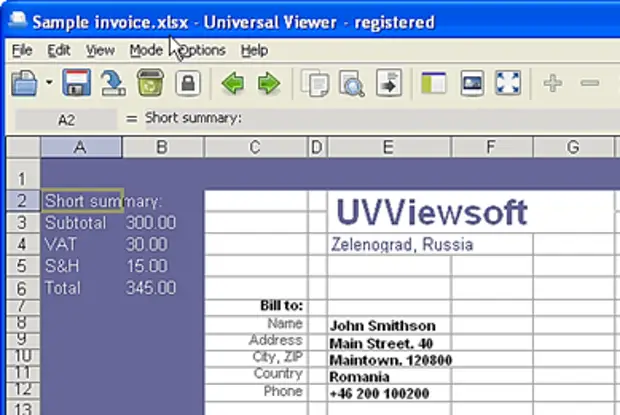Image resolution: width=620 pixels, height=415 pixels.
Task: Go to next file with right green arrow
Action: 268,83
